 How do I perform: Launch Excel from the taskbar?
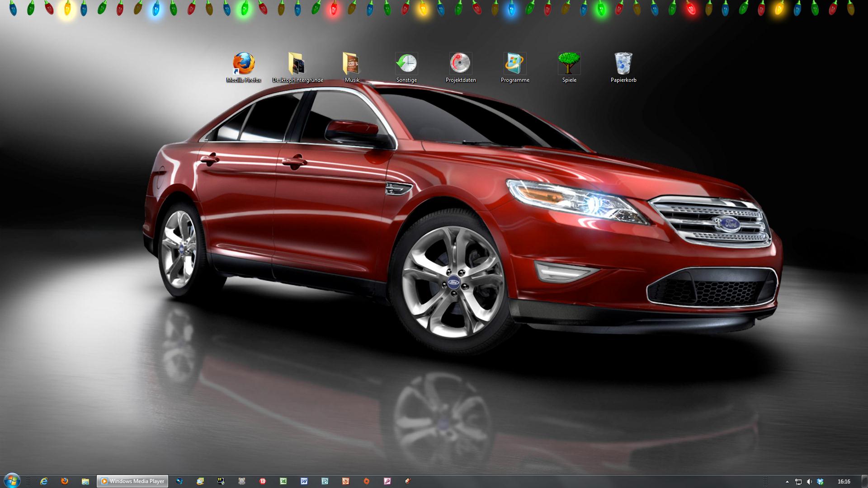283,481
